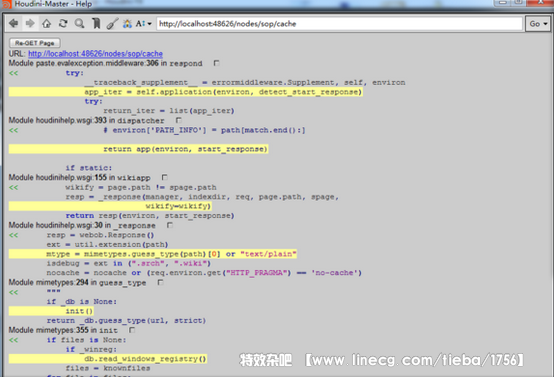Image resolution: width=554 pixels, height=377 pixels.
Task: Toggle checkbox next to 'in init'
Action: (x=132, y=330)
